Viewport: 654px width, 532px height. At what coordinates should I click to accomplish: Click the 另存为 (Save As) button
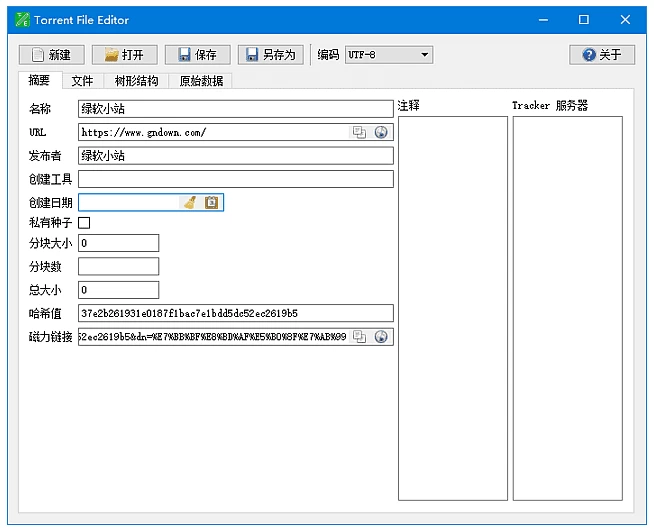tap(271, 55)
